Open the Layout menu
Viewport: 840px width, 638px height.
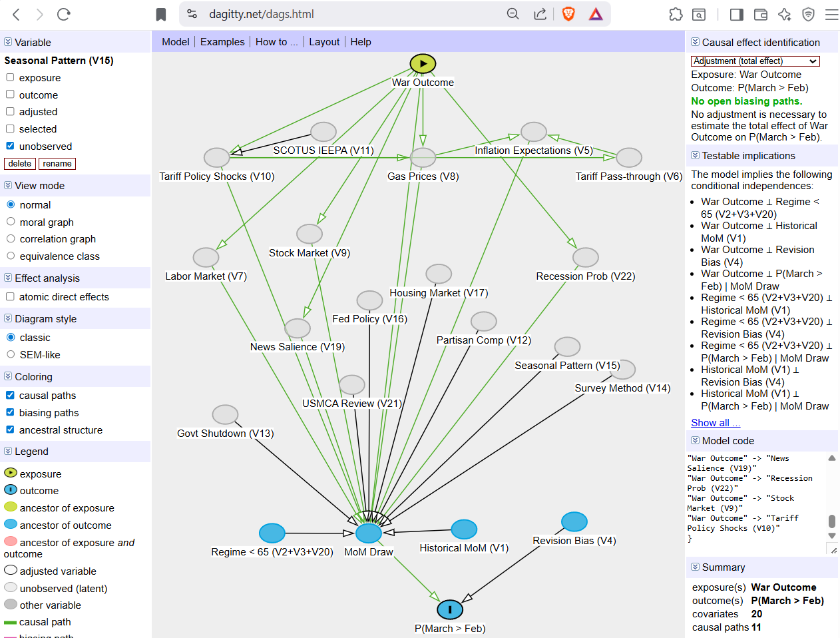[x=324, y=42]
